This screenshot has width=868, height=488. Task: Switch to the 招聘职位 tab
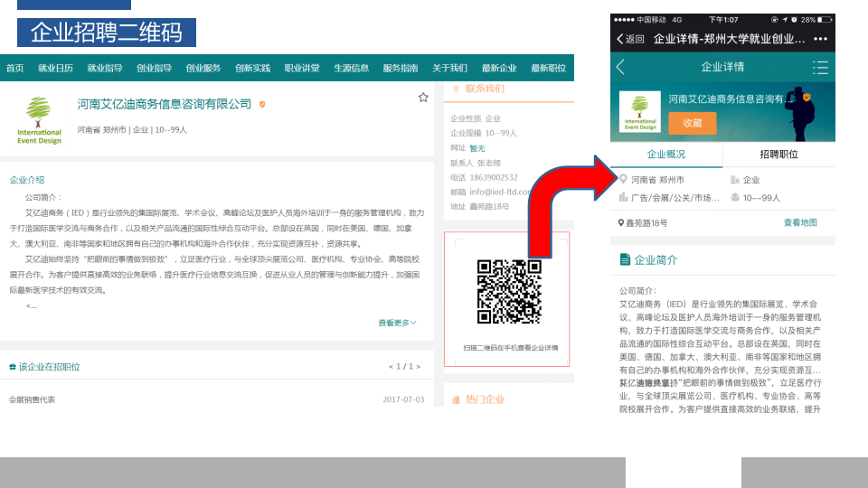[778, 155]
